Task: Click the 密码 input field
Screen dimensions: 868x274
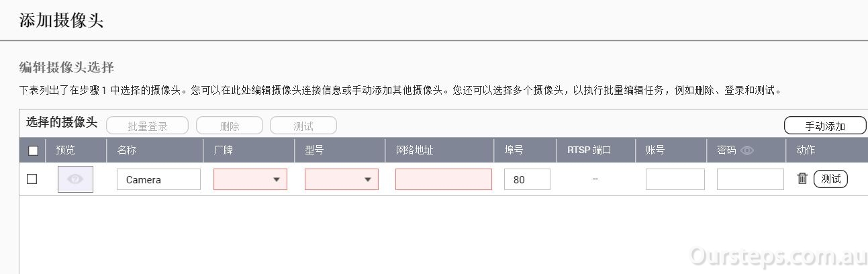Action: click(751, 179)
